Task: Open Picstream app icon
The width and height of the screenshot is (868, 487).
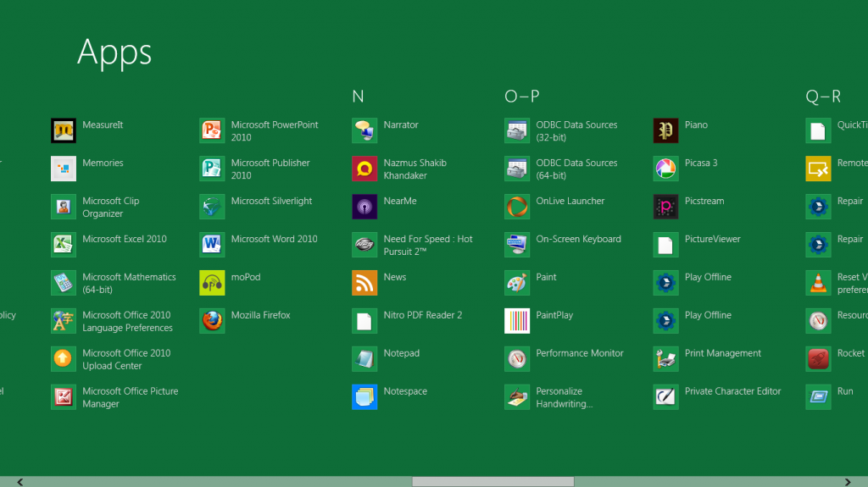Action: point(665,207)
